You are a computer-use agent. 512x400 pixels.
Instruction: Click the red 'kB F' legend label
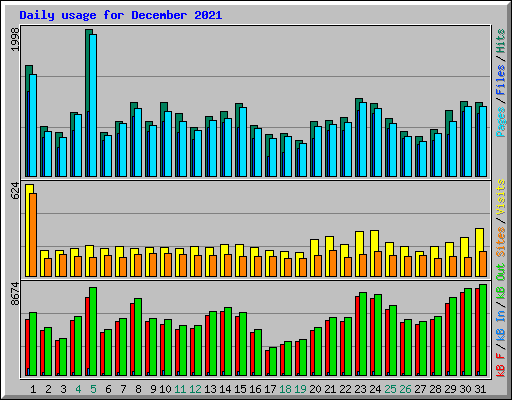point(501,365)
